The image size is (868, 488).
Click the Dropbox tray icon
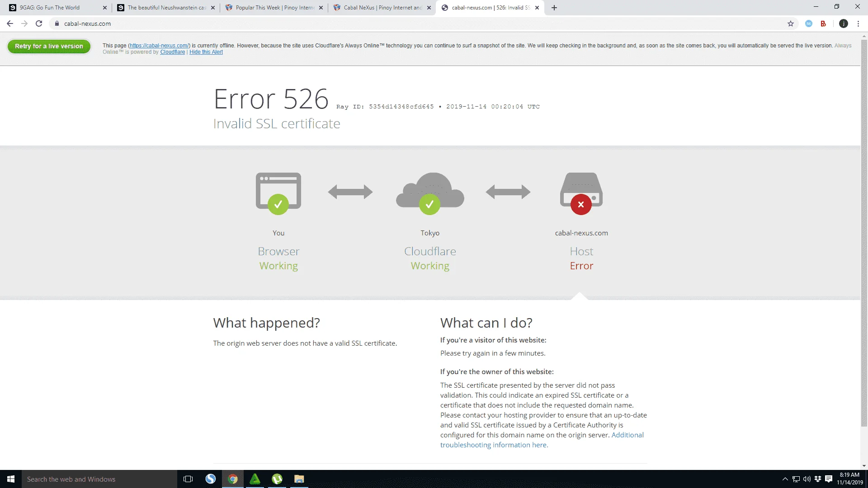tap(818, 479)
